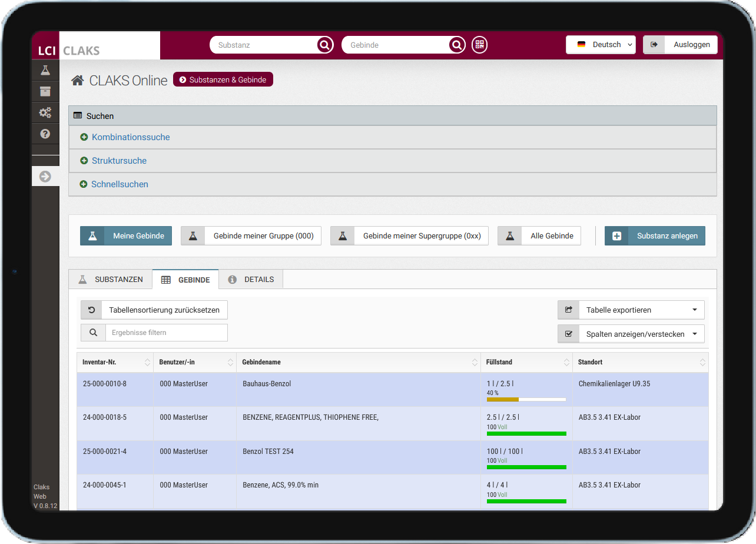
Task: Expand sidebar with the arrow icon
Action: pos(45,176)
